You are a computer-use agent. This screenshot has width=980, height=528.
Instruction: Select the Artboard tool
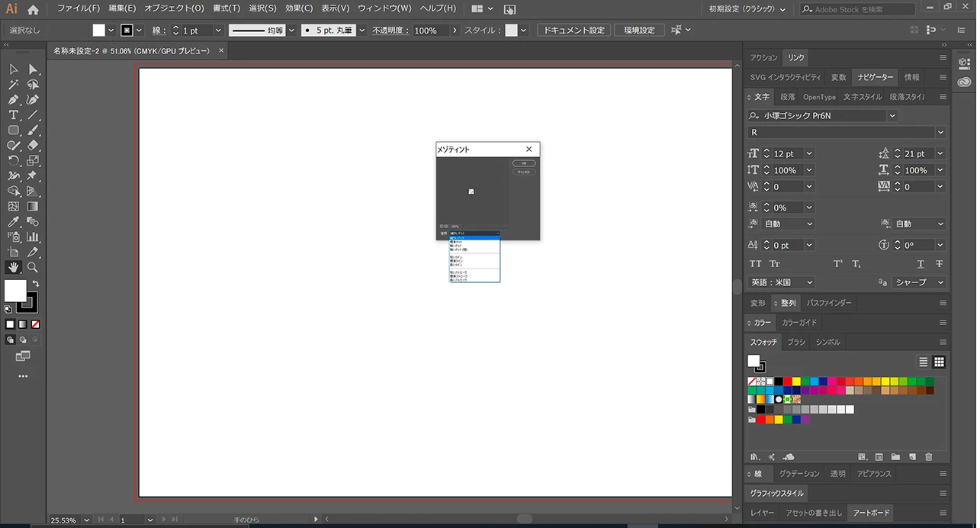point(14,253)
